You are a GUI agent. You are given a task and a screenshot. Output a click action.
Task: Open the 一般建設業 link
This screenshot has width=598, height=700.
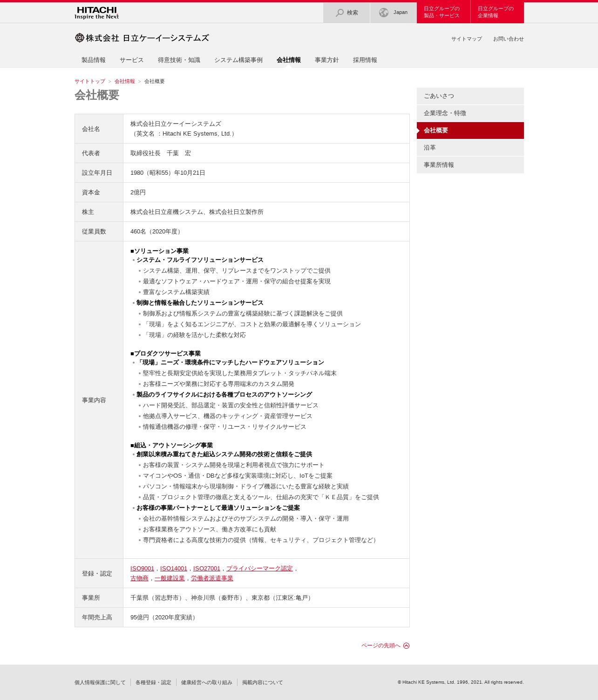[x=170, y=578]
